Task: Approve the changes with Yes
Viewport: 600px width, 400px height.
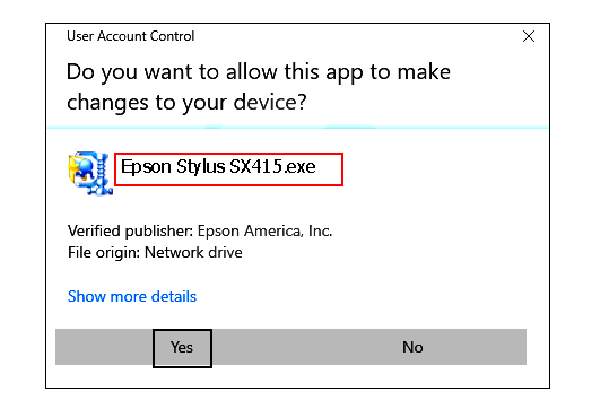Action: coord(182,348)
